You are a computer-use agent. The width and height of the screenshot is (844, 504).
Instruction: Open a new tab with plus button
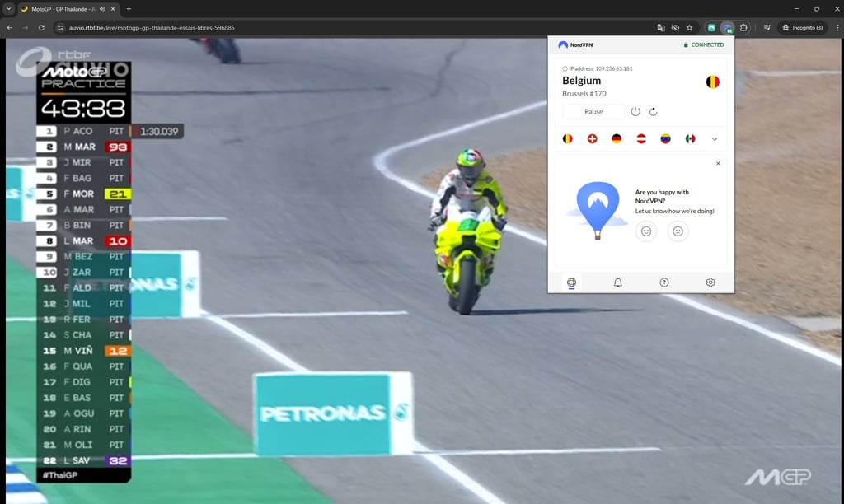click(129, 8)
